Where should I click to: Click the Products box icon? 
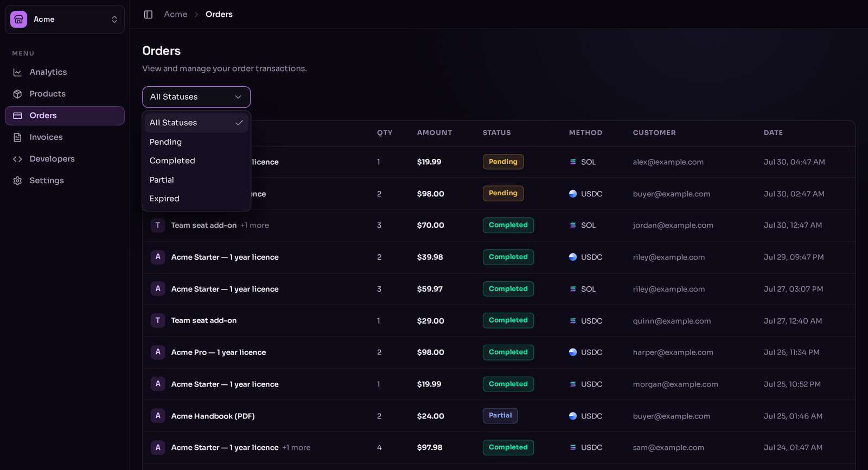(x=17, y=94)
